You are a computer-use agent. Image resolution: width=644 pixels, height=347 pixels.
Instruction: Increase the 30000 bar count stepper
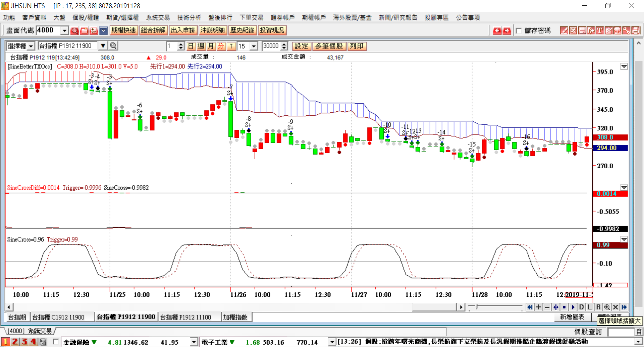[284, 44]
